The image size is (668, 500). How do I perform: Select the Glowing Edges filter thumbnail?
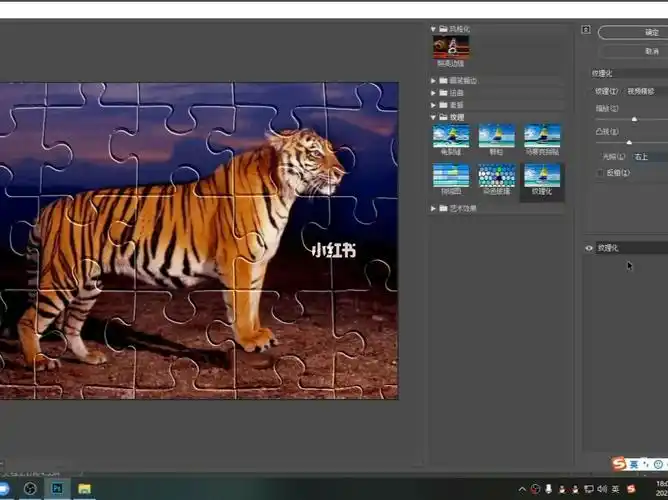point(450,46)
